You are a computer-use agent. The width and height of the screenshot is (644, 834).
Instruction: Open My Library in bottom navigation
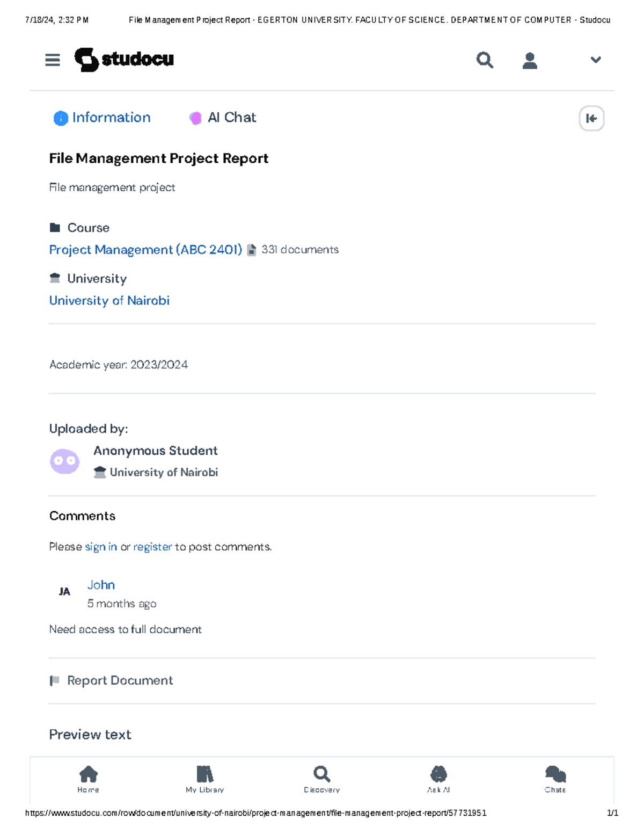[x=204, y=779]
